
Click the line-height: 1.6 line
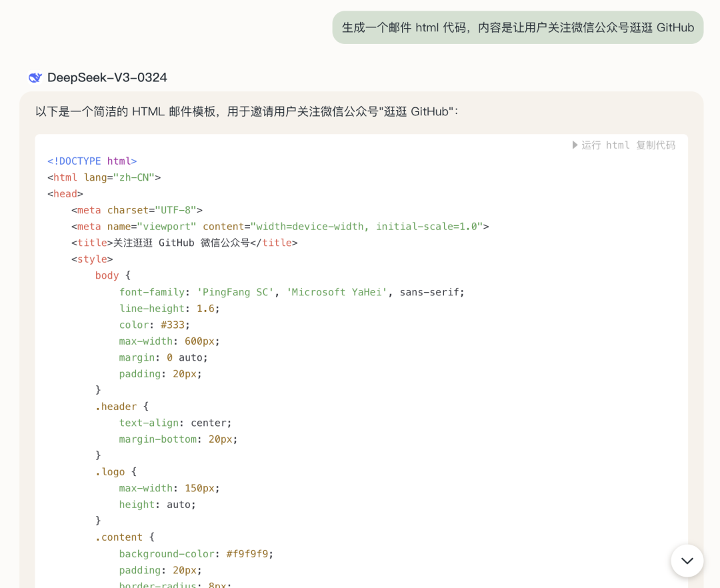(x=169, y=309)
